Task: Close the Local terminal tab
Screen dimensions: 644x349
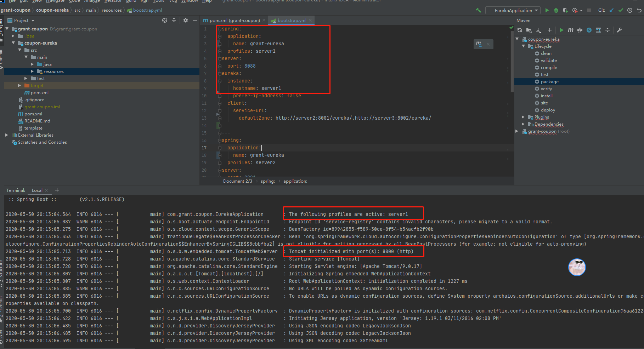Action: click(46, 190)
